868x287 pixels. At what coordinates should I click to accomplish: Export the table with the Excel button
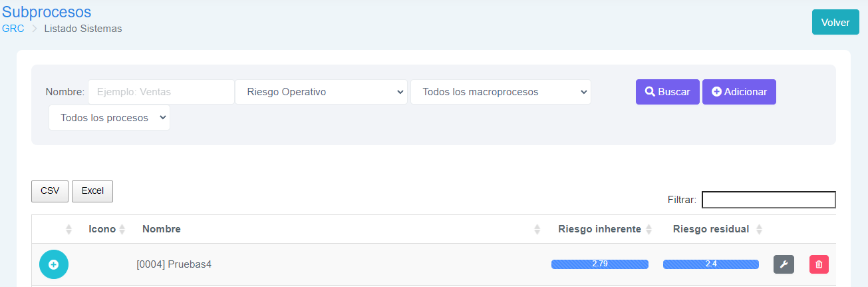pyautogui.click(x=92, y=190)
